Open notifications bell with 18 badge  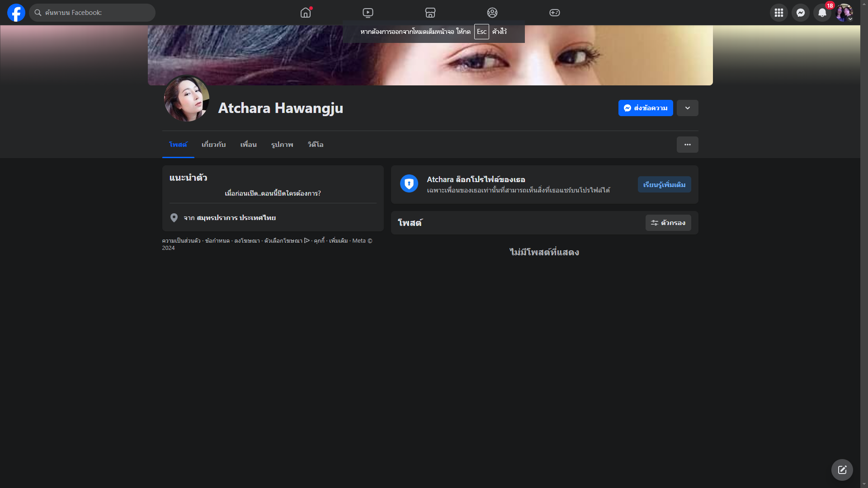point(822,13)
